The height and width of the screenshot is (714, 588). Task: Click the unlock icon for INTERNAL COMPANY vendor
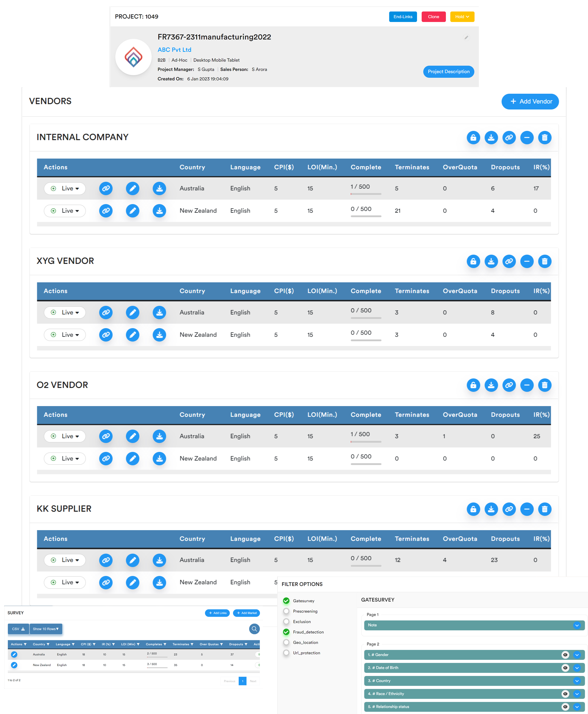pyautogui.click(x=473, y=137)
